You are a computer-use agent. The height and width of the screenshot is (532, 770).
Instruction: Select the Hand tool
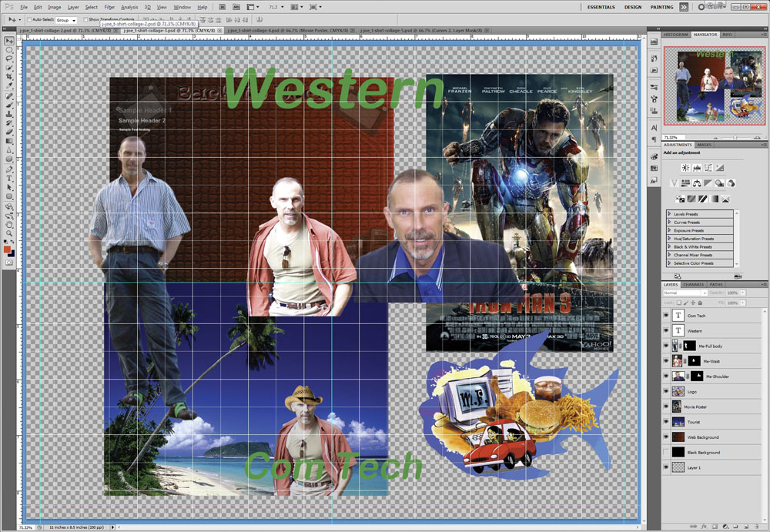click(8, 224)
